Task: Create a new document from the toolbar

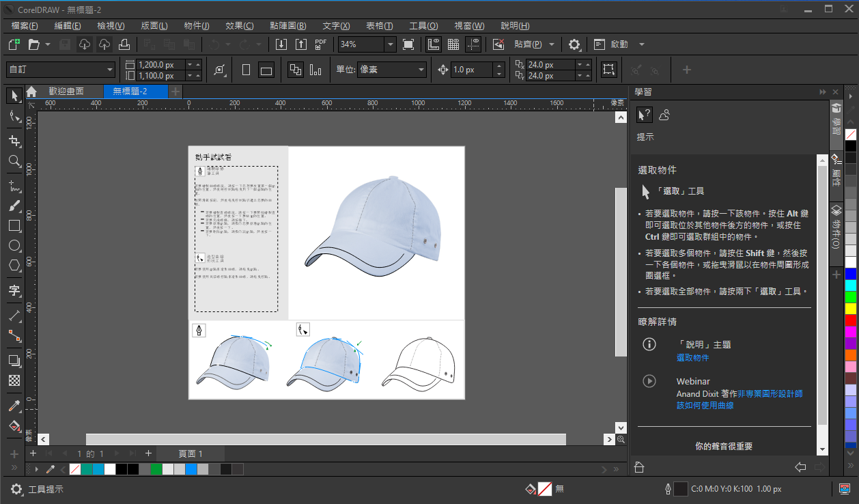Action: coord(14,44)
